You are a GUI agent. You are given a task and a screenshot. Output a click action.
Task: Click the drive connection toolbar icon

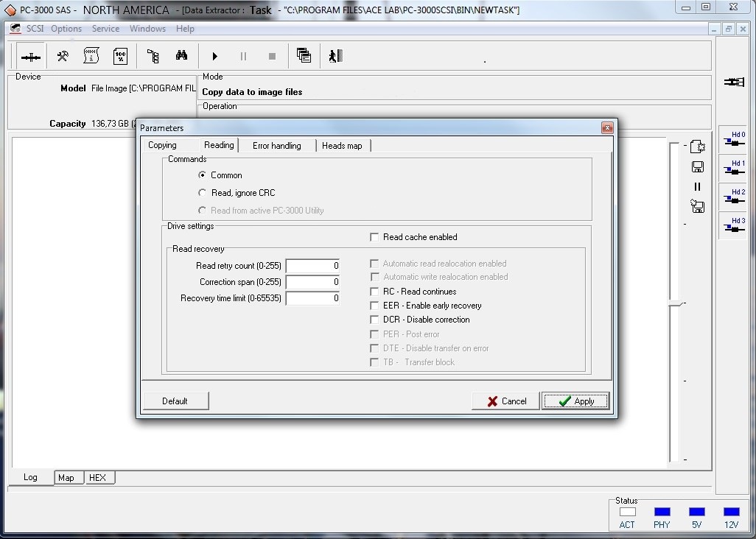point(31,57)
